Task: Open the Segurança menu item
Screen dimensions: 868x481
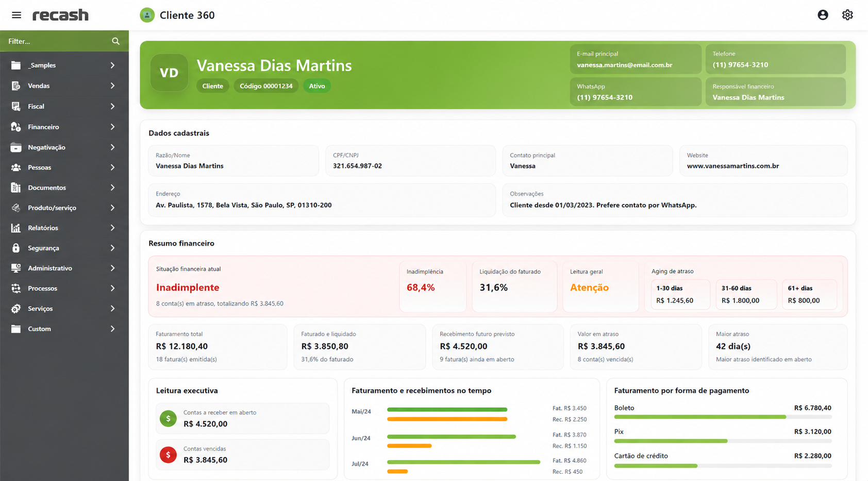Action: pyautogui.click(x=64, y=248)
